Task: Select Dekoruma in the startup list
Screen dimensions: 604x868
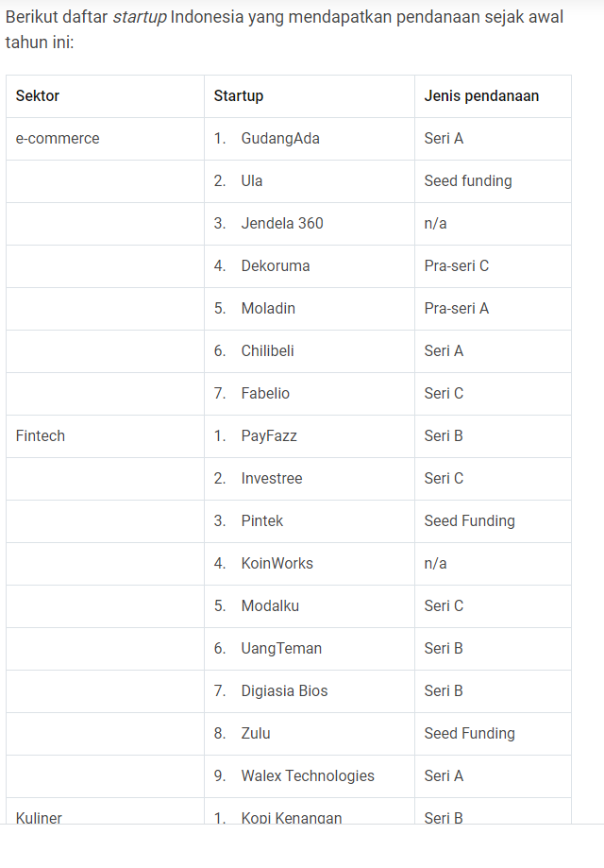Action: (276, 265)
